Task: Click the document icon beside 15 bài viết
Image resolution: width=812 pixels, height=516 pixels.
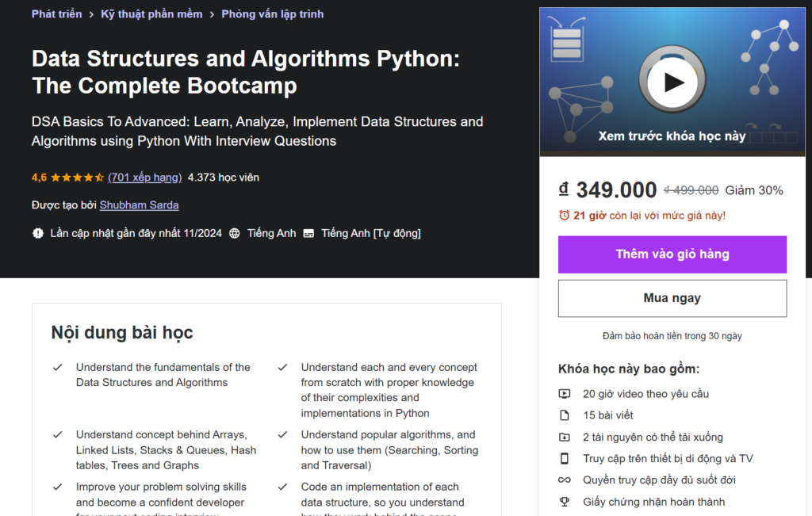Action: click(565, 415)
